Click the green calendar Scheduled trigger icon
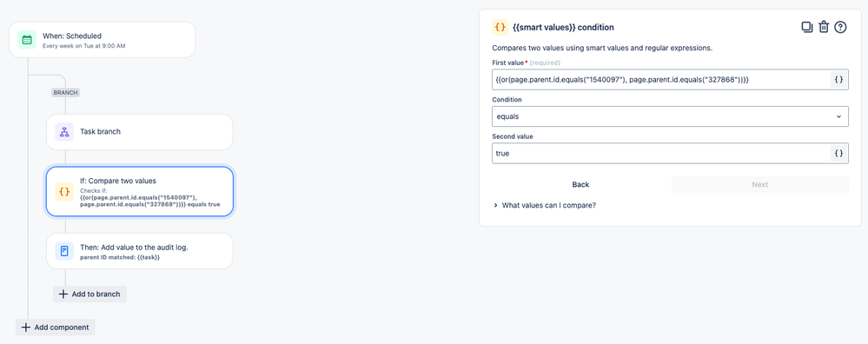The width and height of the screenshot is (868, 344). pos(27,40)
